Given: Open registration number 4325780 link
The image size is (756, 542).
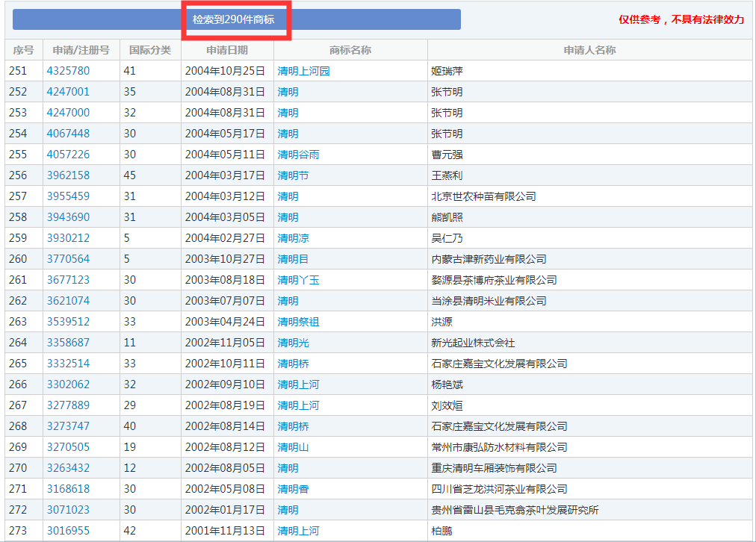Looking at the screenshot, I should click(68, 71).
